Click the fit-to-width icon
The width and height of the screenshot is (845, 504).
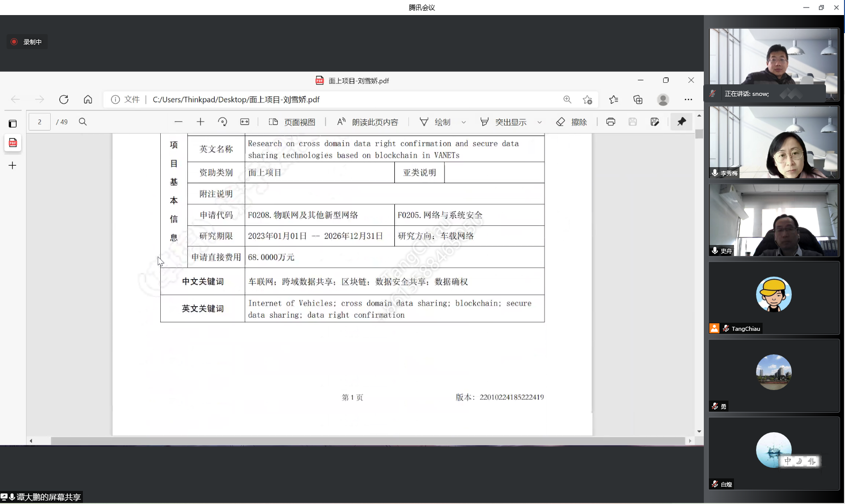point(245,122)
